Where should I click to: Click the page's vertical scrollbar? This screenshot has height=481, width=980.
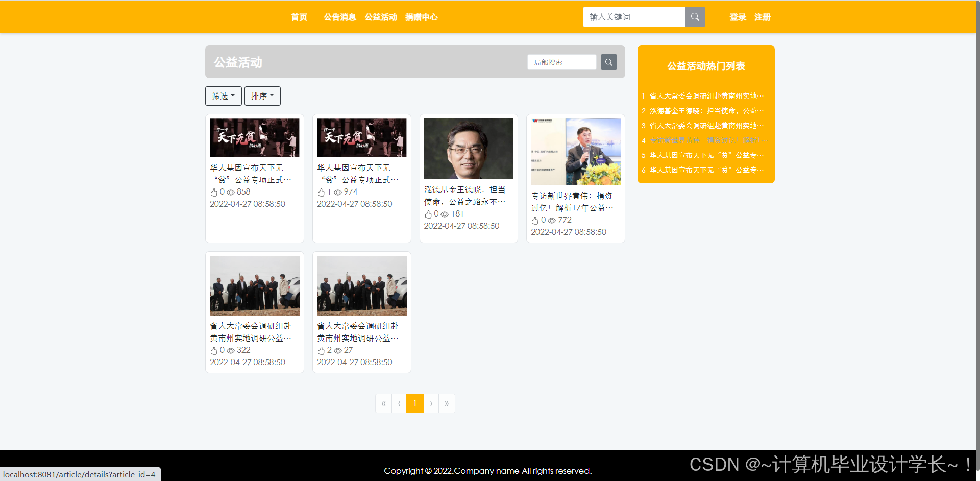[x=977, y=235]
